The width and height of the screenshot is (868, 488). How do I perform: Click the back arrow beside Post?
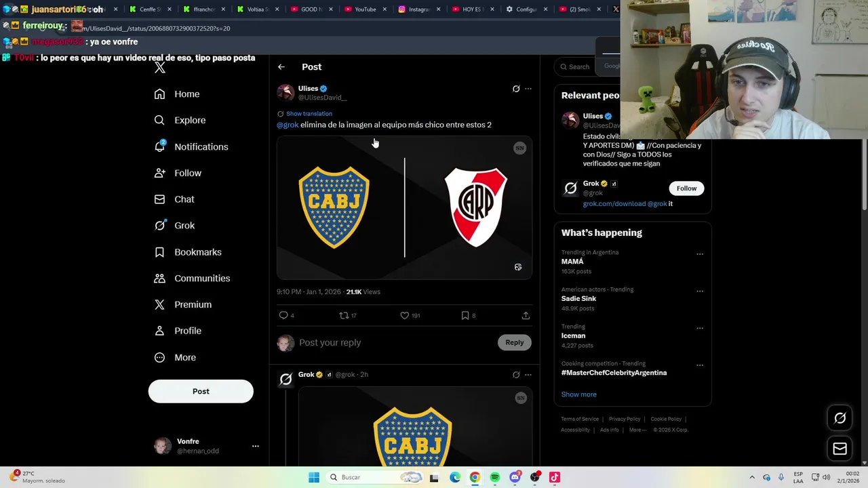click(x=281, y=67)
